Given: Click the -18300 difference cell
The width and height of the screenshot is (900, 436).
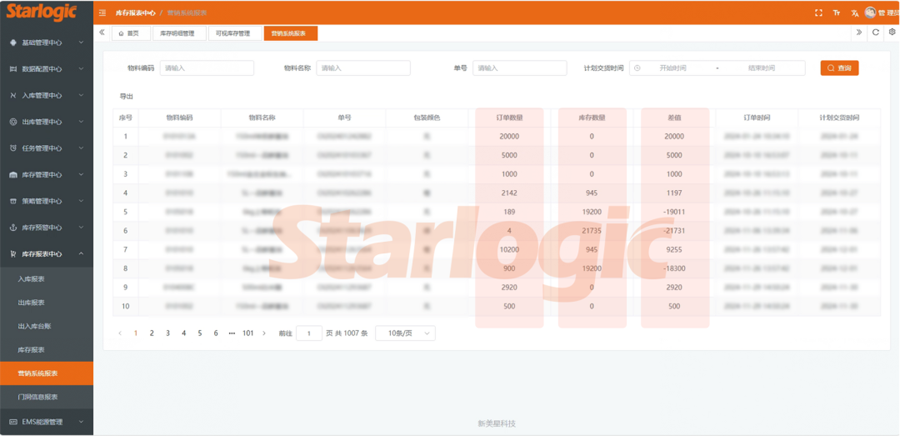Looking at the screenshot, I should (674, 268).
